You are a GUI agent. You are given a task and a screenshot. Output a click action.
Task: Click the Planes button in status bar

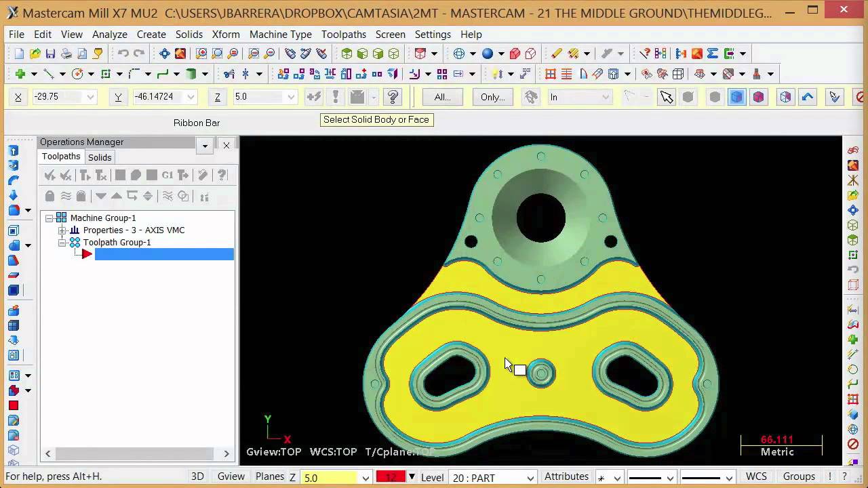[x=270, y=476]
